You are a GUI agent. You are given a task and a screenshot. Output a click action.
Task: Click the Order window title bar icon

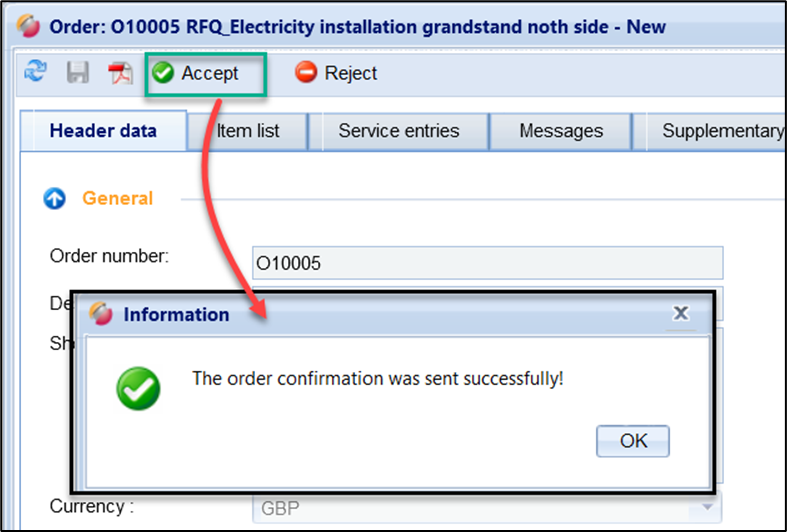tap(30, 26)
